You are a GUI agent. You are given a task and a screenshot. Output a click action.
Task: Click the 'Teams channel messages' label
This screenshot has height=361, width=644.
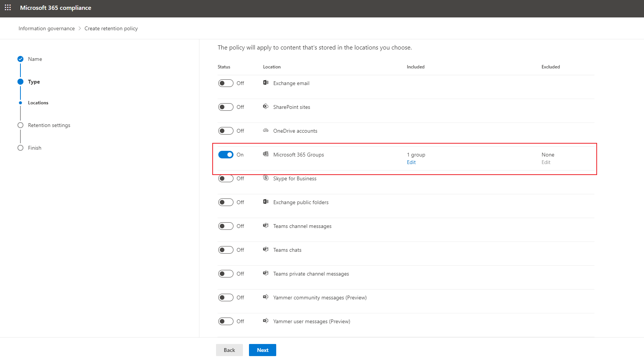coord(302,226)
